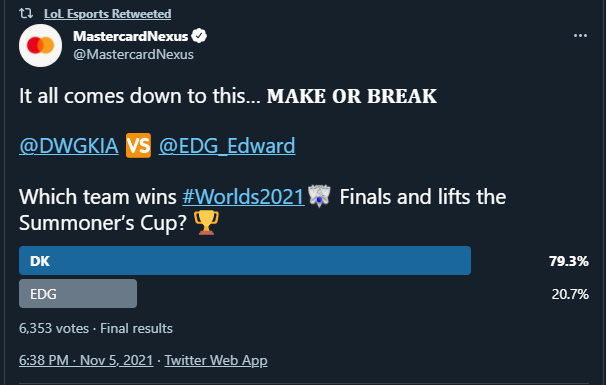
Task: Open the MastercardNexus display name
Action: pos(131,36)
